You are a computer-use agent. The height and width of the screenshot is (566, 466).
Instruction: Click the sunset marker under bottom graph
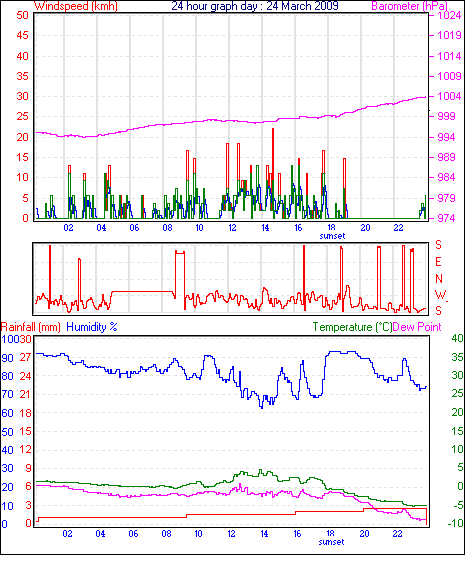(x=331, y=542)
